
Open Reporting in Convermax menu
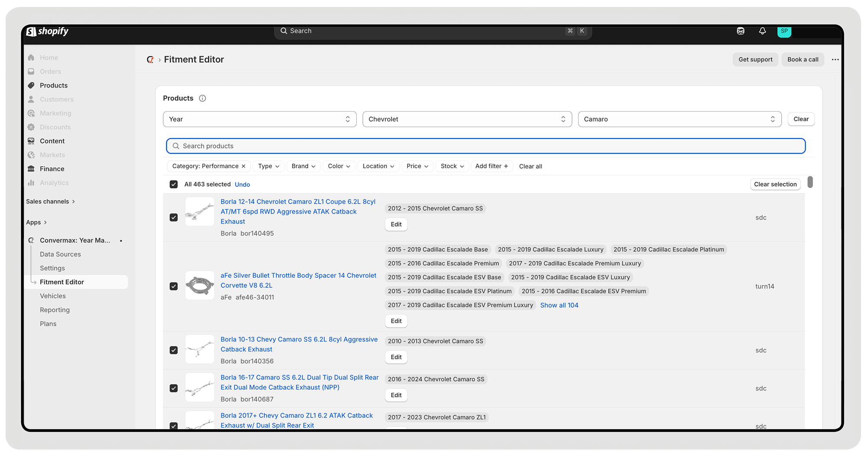pyautogui.click(x=55, y=310)
